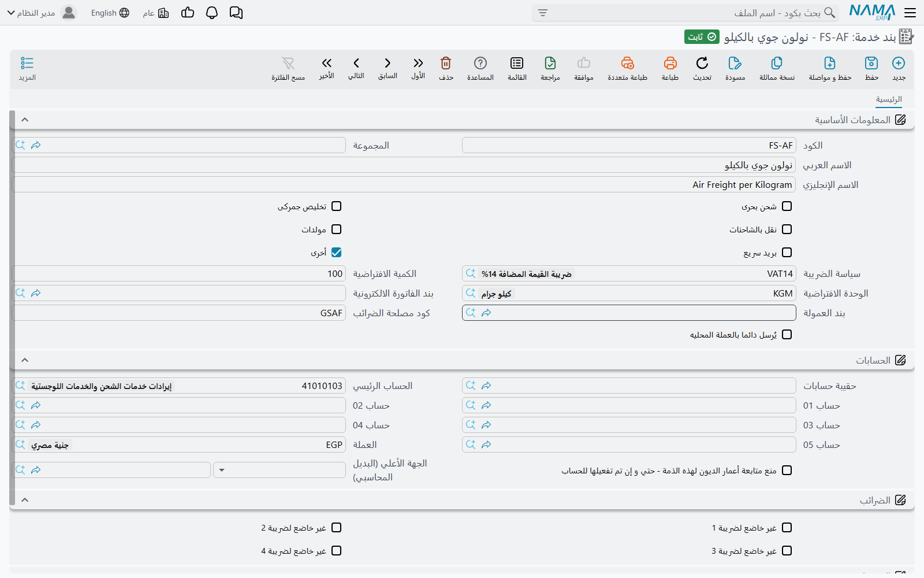Click طباعة متعددة (Multiple print) icon

point(627,63)
